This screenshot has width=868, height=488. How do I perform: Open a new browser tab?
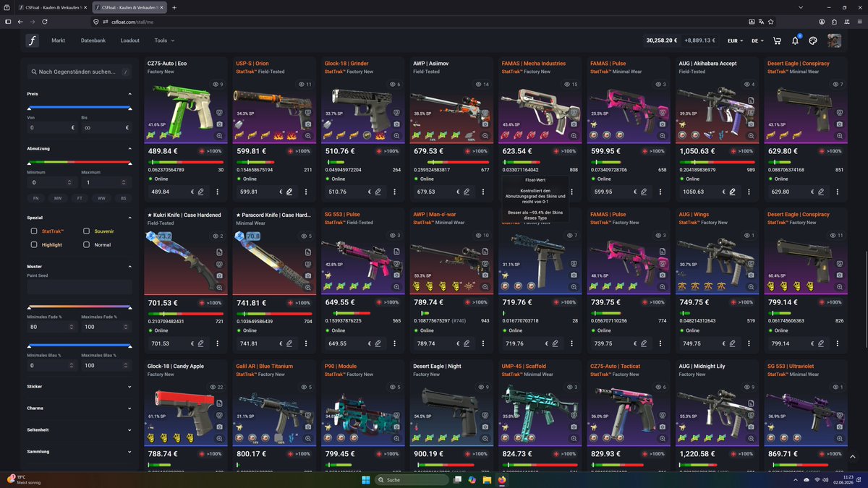pos(174,7)
